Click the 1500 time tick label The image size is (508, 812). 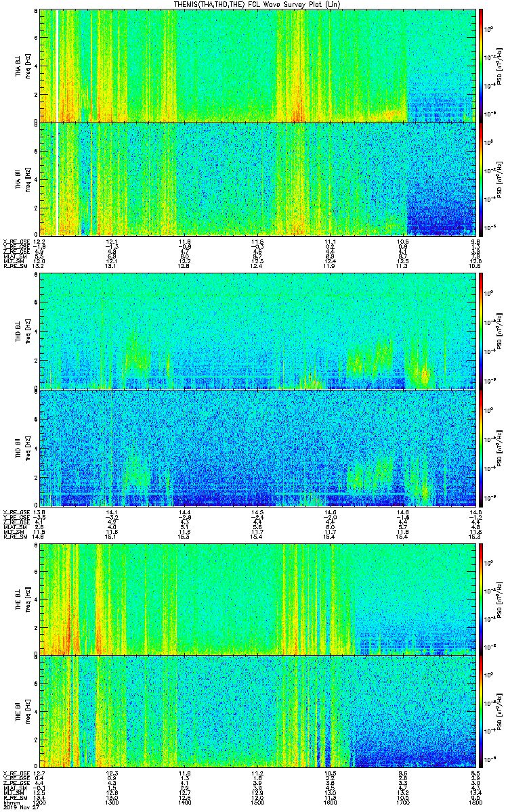257,801
